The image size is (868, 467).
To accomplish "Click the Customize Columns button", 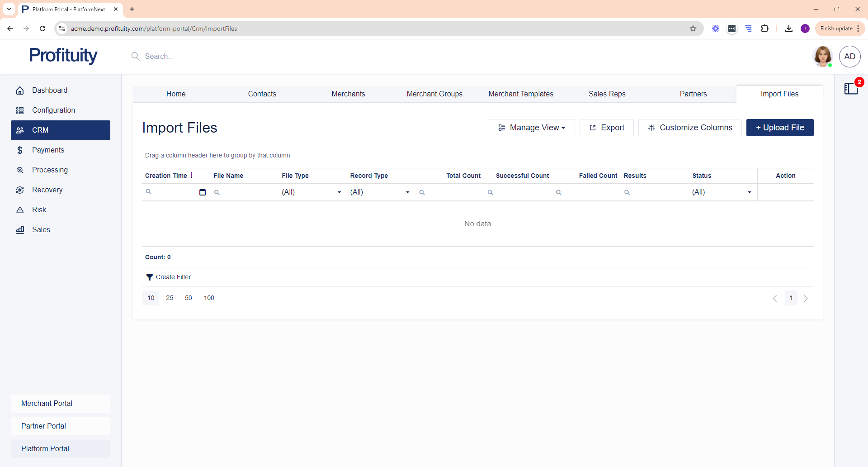I will [x=690, y=128].
